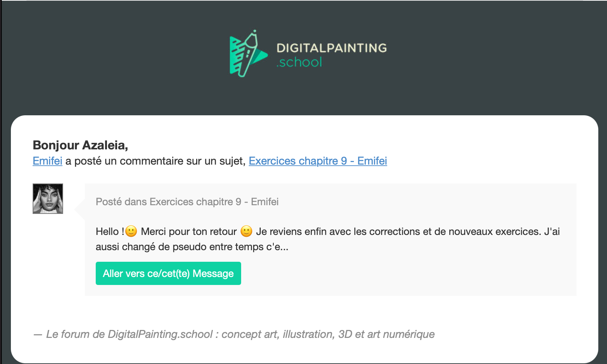Click the speech bubble pointer beside the avatar
This screenshot has height=364, width=607.
click(80, 210)
